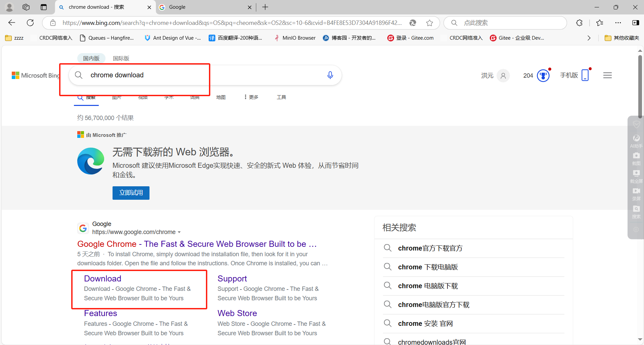Viewport: 644px width, 345px height.
Task: Open the Google Chrome result title link
Action: pos(197,244)
